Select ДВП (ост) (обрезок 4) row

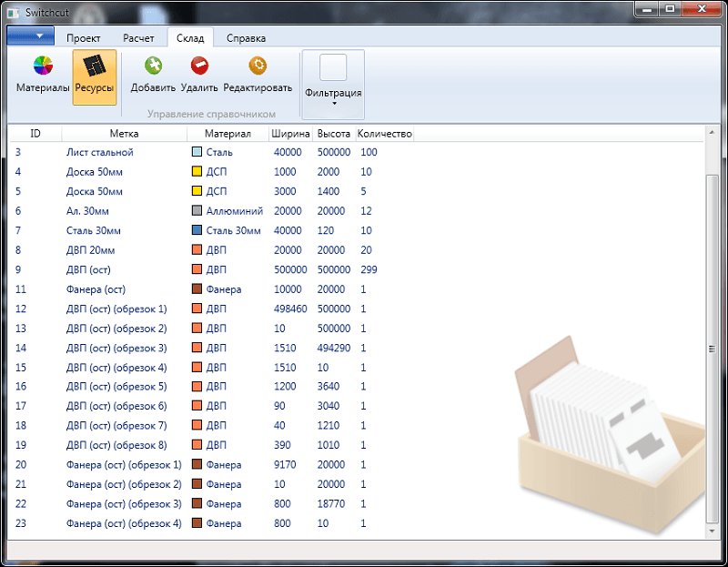coord(357,368)
